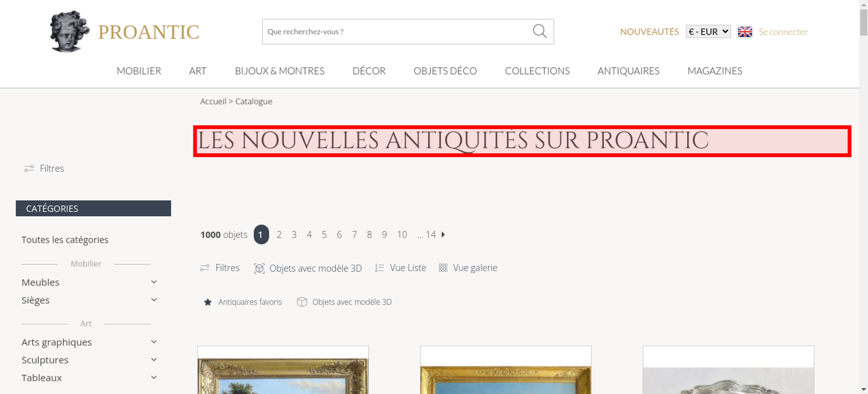Viewport: 868px width, 394px height.
Task: Toggle Objets avec modèle 3D under favorites
Action: tap(344, 302)
